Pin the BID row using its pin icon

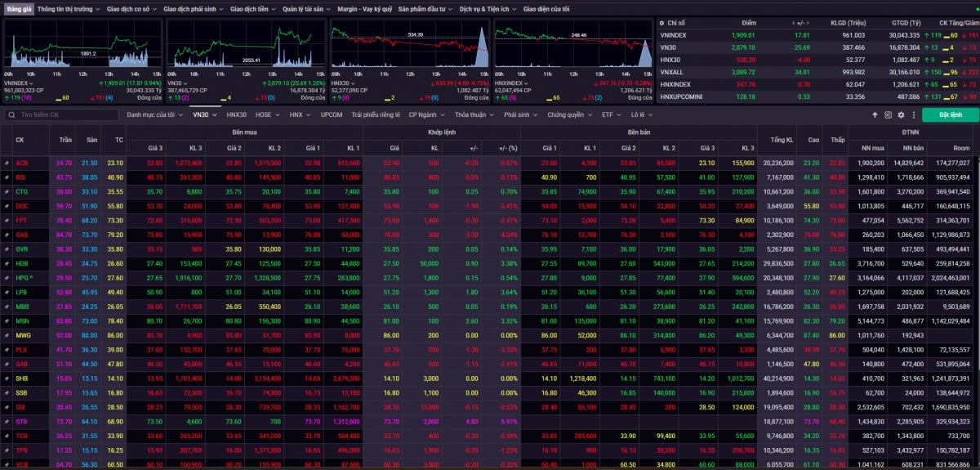[7, 177]
